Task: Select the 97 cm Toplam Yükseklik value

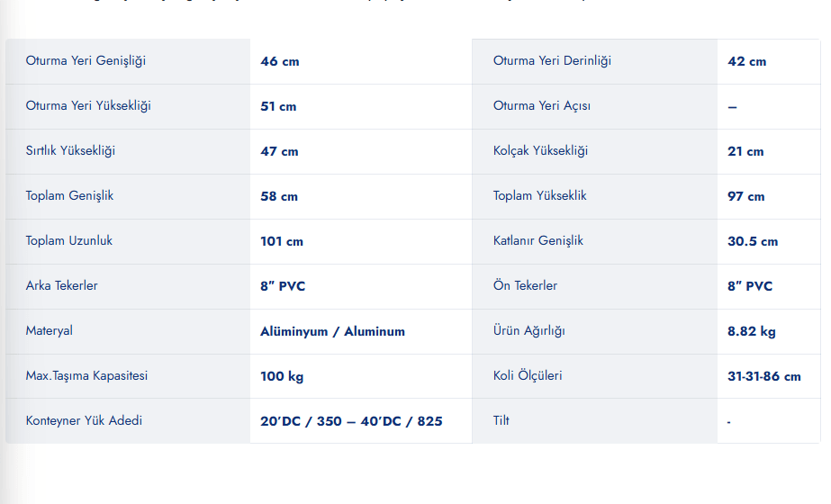Action: [746, 196]
